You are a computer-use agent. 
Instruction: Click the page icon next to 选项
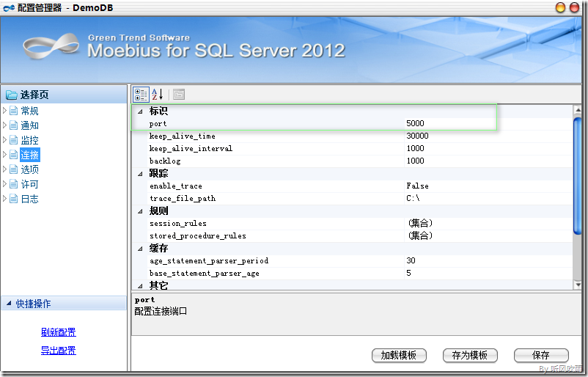13,169
